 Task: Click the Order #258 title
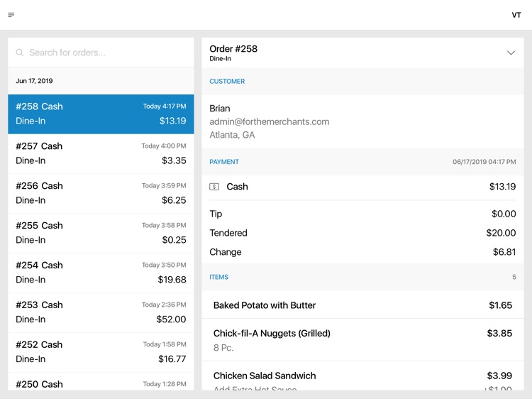point(233,49)
